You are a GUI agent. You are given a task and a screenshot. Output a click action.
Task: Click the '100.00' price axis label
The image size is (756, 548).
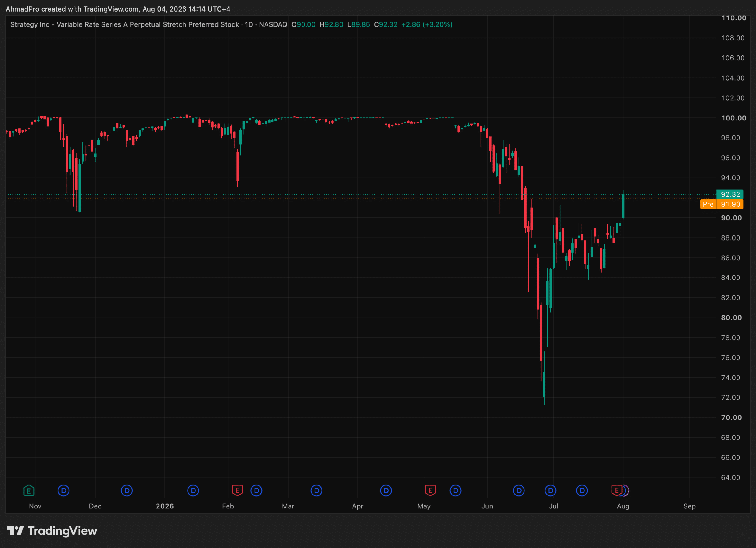coord(734,118)
